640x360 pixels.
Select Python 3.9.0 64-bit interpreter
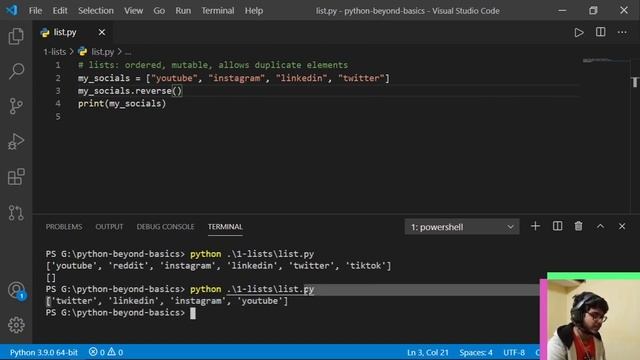pyautogui.click(x=44, y=352)
